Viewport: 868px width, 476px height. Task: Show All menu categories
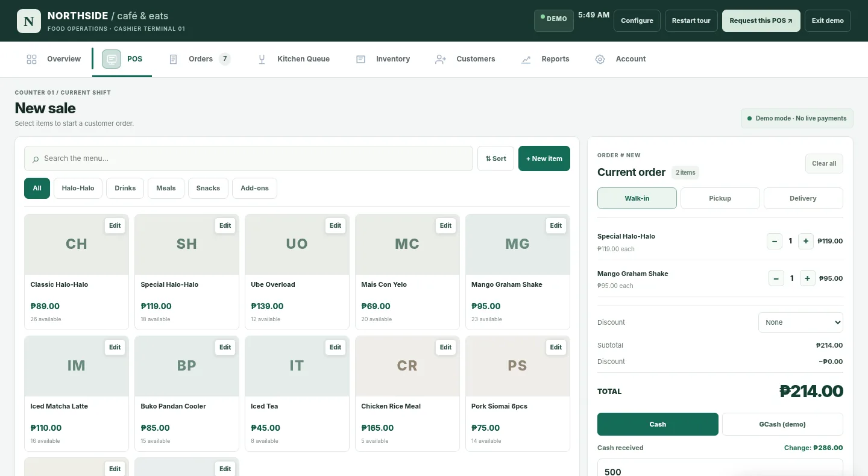click(37, 188)
